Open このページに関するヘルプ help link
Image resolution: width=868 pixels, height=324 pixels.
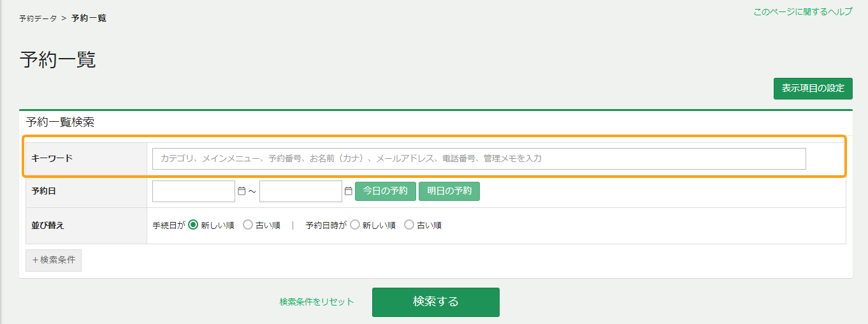pos(802,12)
